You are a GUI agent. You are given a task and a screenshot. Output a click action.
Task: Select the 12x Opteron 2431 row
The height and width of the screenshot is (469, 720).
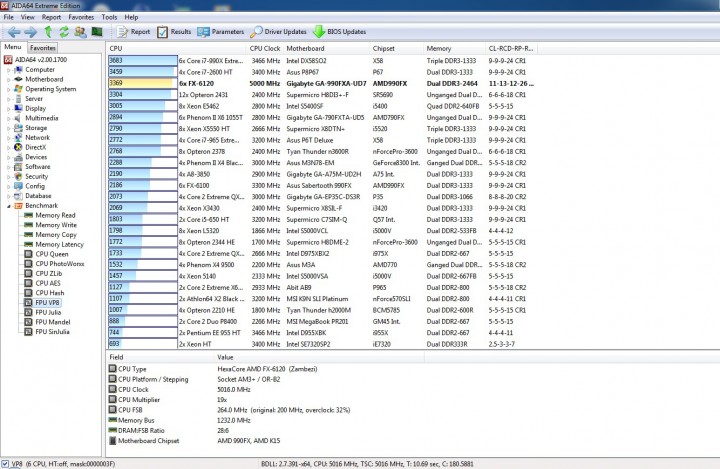(x=321, y=95)
